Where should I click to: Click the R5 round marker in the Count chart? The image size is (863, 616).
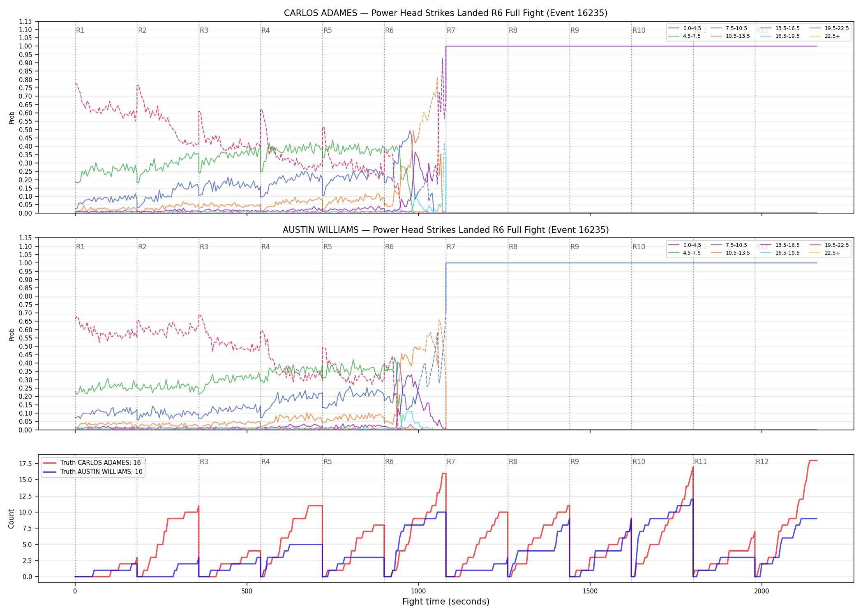click(x=328, y=462)
